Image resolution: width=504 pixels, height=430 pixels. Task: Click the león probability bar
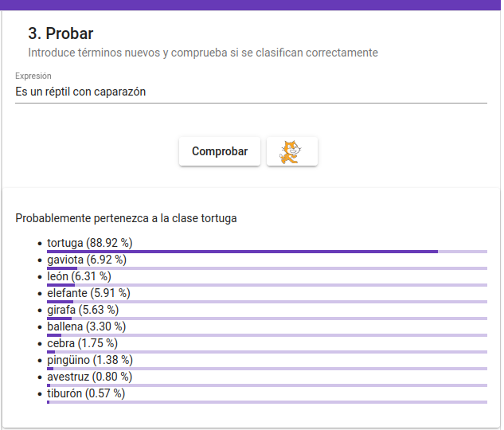267,285
